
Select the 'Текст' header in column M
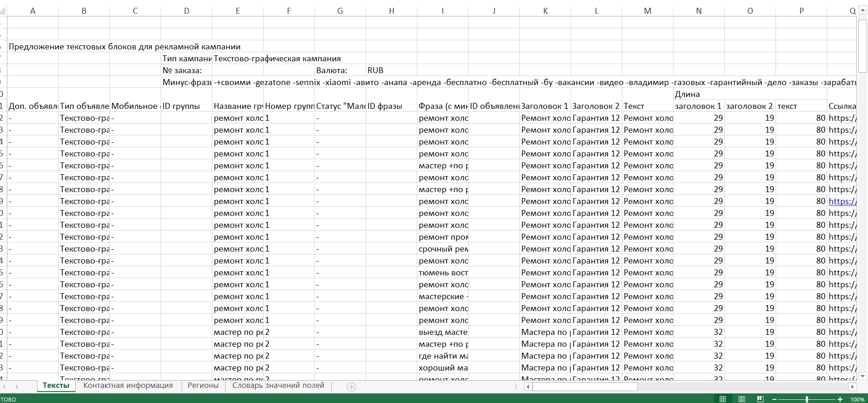(648, 106)
